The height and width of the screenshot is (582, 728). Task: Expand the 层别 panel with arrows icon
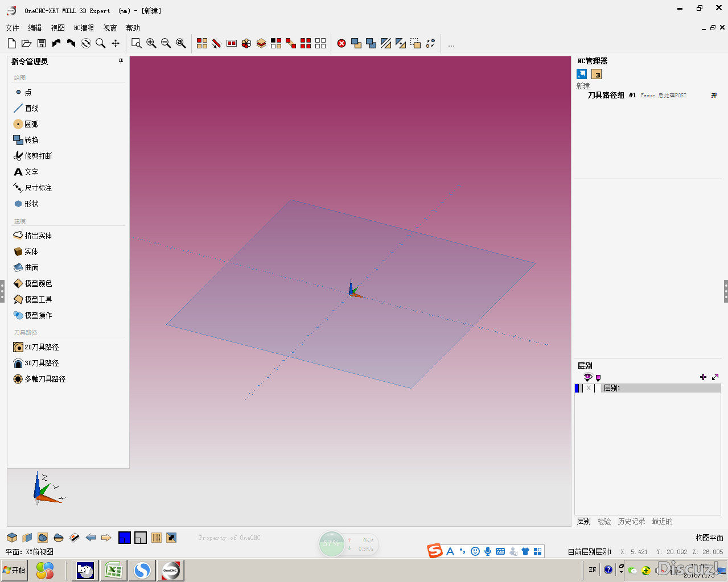pos(715,377)
